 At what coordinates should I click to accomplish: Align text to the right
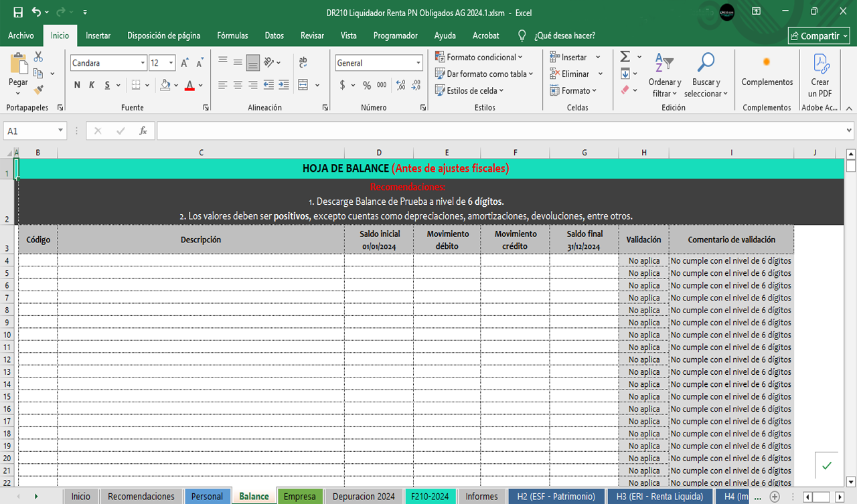253,85
